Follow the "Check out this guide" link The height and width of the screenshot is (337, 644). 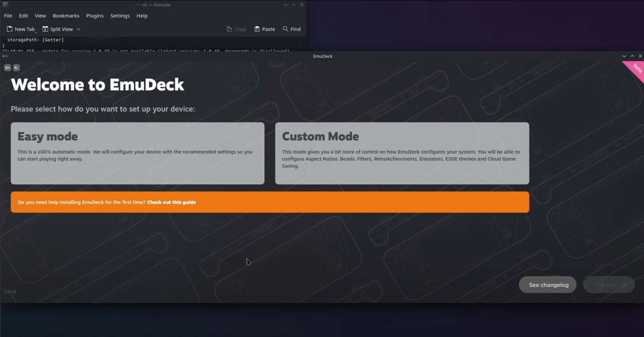tap(171, 202)
